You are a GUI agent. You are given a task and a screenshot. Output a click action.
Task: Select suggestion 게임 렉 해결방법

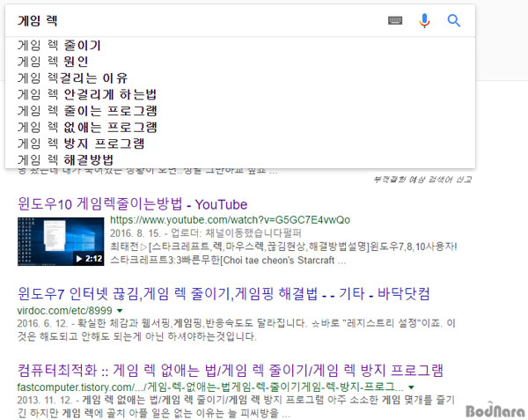click(x=66, y=160)
